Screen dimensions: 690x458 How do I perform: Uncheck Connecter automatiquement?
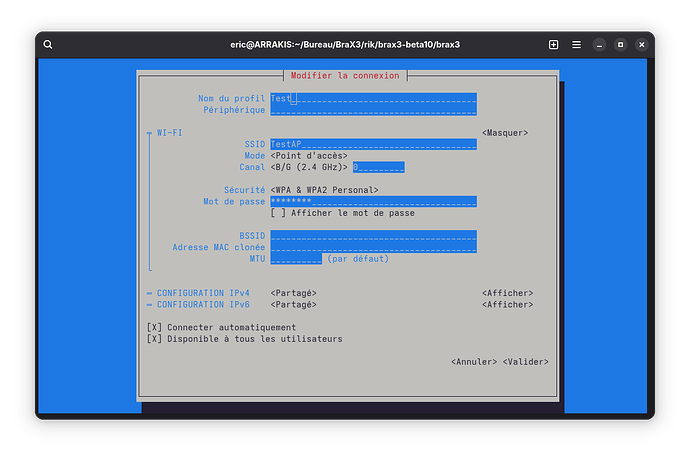coord(154,327)
